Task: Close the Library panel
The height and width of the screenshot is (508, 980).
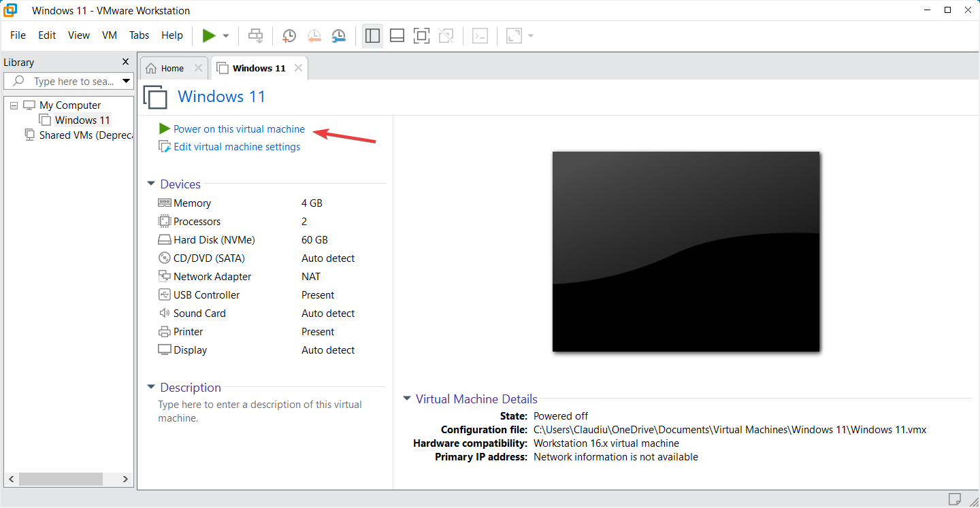Action: (125, 62)
